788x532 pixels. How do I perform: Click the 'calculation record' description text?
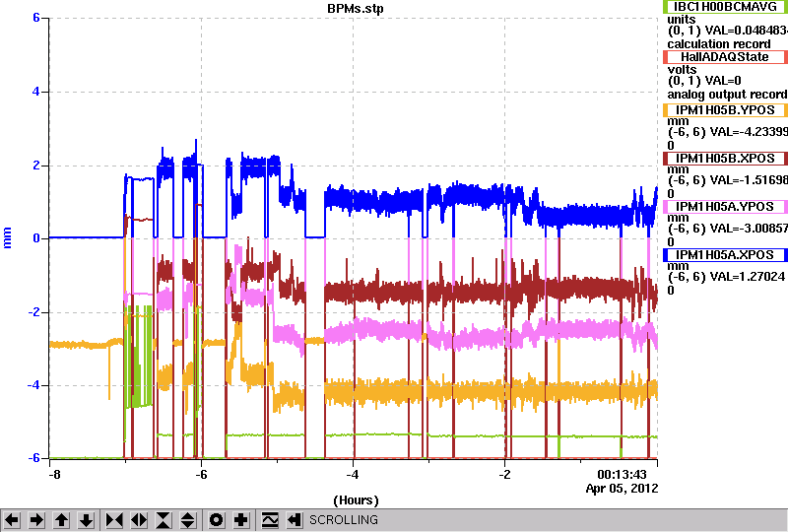point(719,44)
